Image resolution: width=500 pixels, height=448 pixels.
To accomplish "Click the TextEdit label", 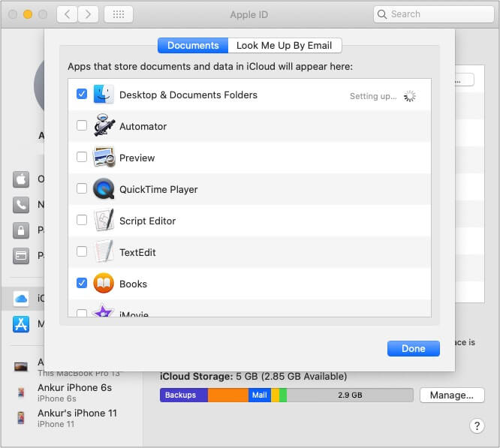I will coord(137,252).
